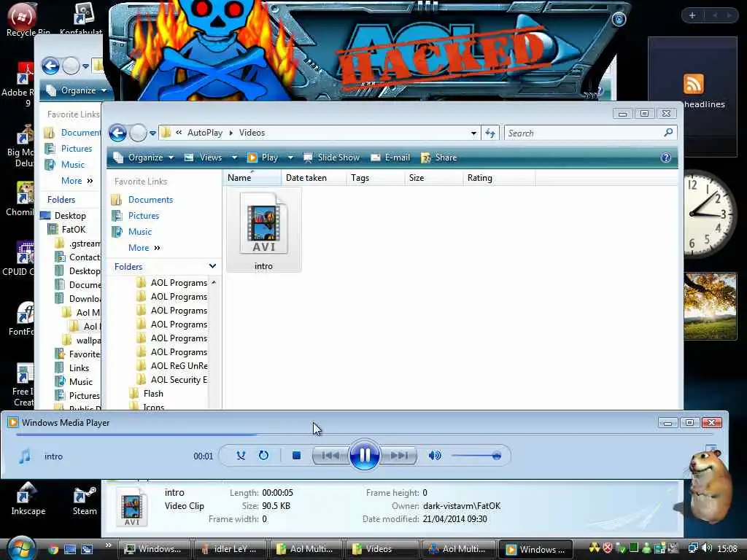The image size is (747, 560).
Task: Open Pictures favorite link in Videos window
Action: tap(144, 216)
